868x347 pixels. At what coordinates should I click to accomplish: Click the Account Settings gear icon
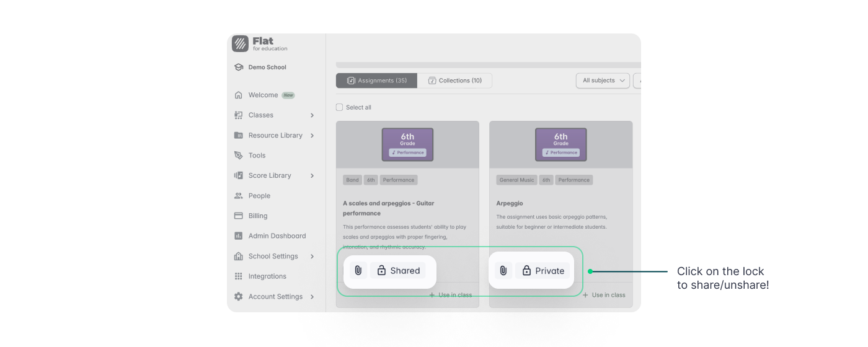click(239, 297)
